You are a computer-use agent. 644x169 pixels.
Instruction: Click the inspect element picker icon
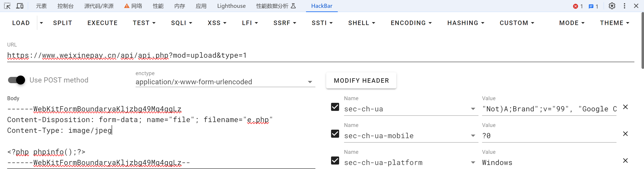click(x=7, y=6)
